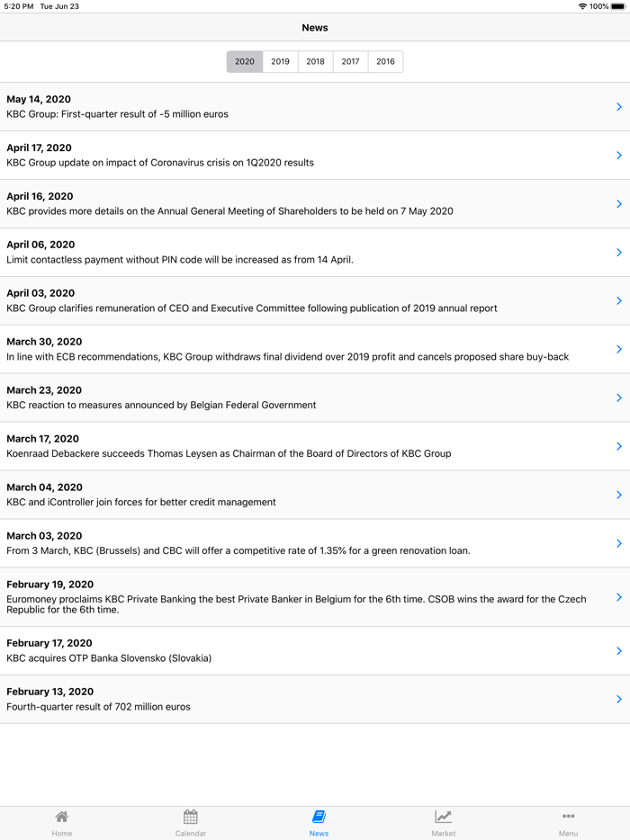
Task: Open the Menu three-dots icon
Action: (568, 817)
